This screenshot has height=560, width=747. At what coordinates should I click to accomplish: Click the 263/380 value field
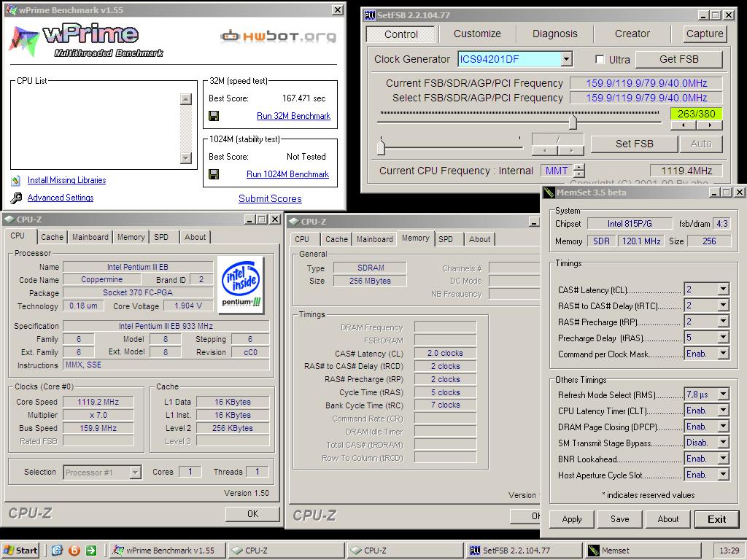tap(696, 114)
